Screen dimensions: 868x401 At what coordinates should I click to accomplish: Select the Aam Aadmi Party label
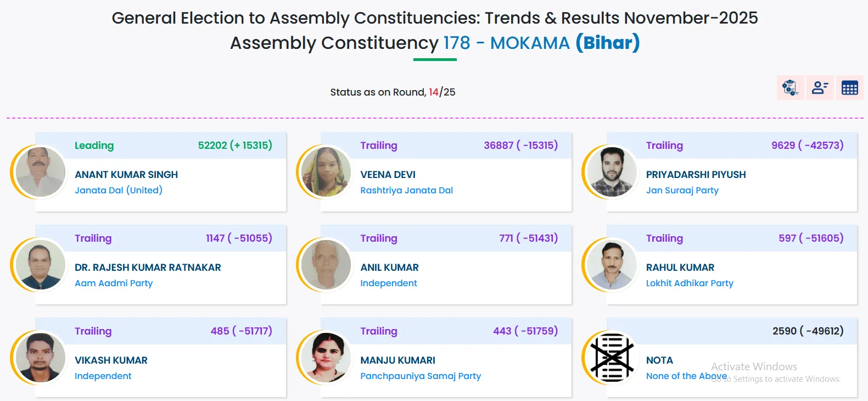pos(114,283)
